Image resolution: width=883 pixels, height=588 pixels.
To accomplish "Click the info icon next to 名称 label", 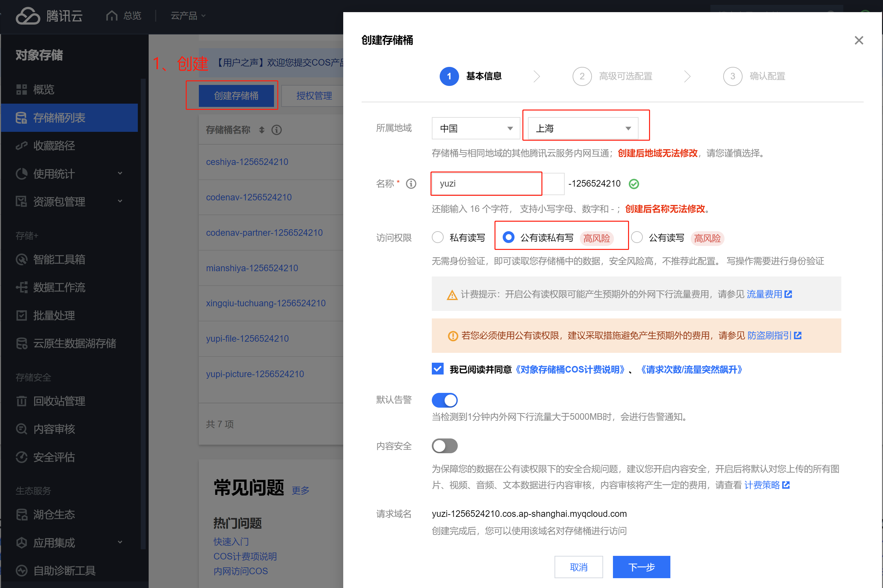I will [411, 184].
